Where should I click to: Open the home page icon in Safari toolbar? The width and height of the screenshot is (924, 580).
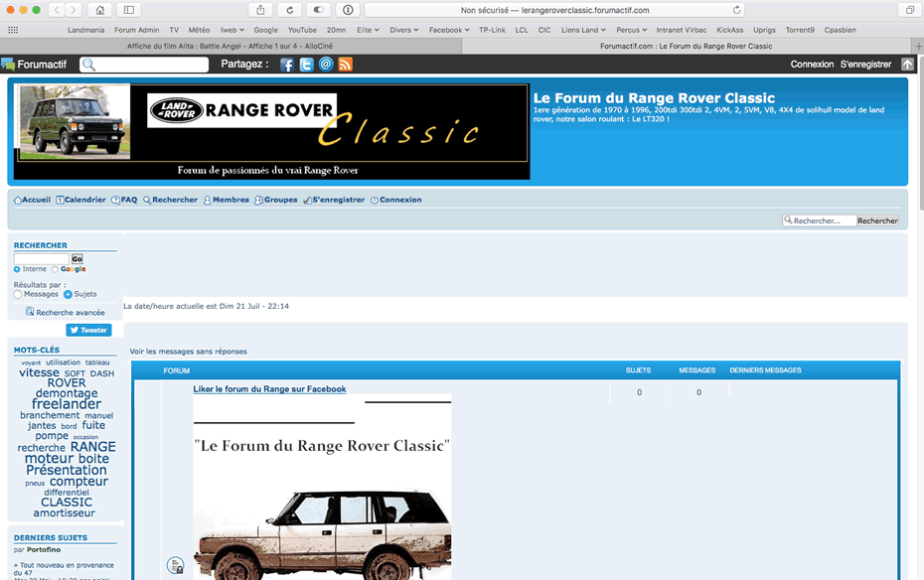click(99, 10)
